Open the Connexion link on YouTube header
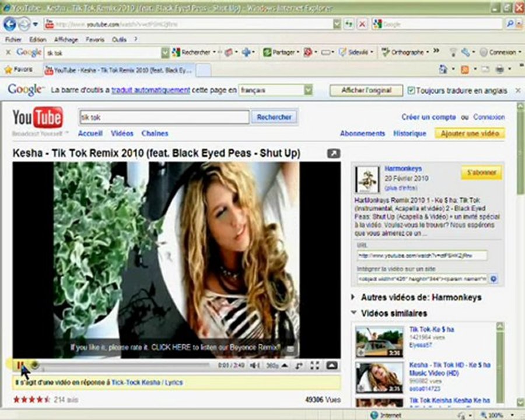The image size is (525, 420). [x=489, y=117]
